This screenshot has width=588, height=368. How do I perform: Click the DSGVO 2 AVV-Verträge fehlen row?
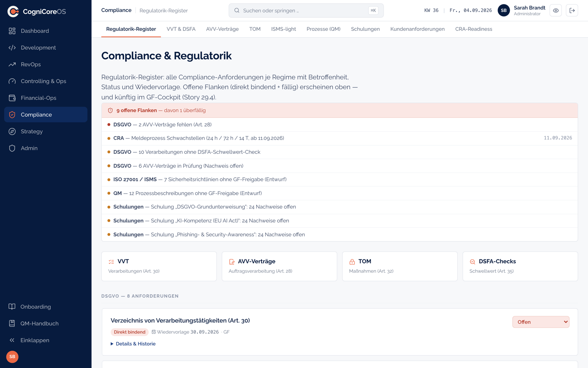(x=340, y=125)
